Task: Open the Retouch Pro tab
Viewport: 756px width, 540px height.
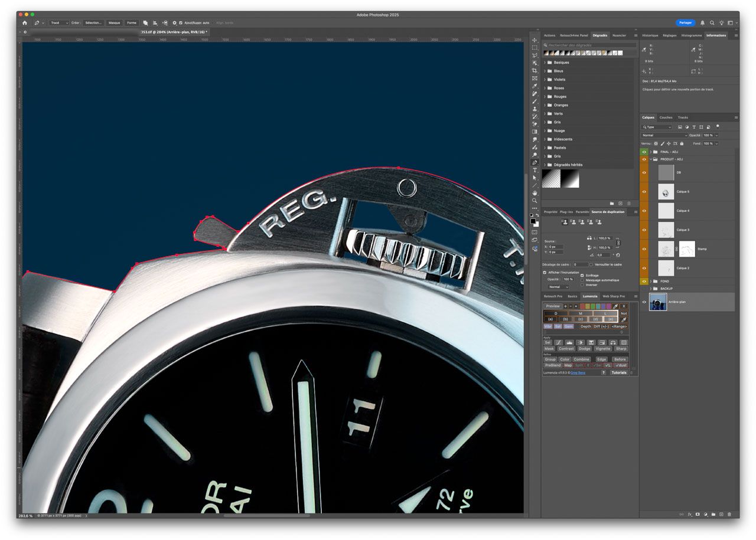Action: click(x=553, y=296)
